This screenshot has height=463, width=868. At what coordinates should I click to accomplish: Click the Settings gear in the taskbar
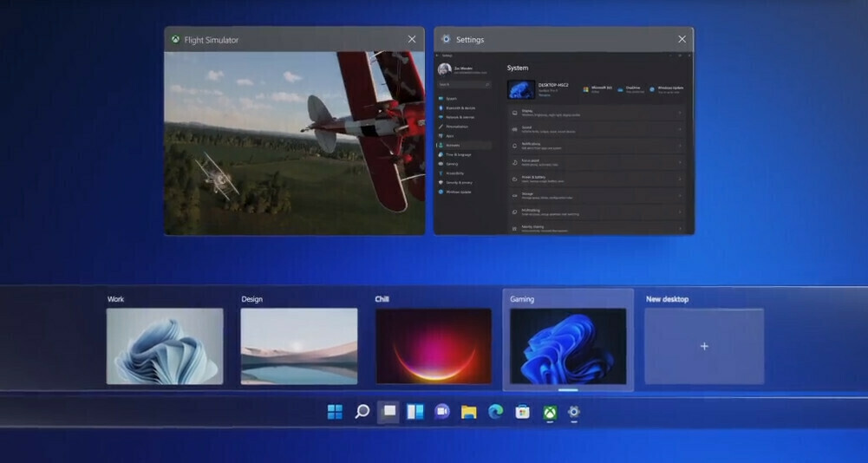573,412
